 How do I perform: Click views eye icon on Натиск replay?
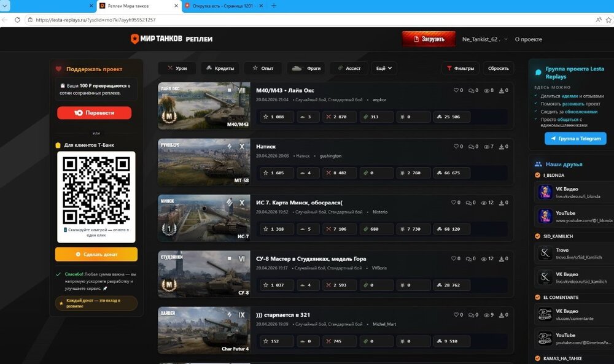pos(486,147)
